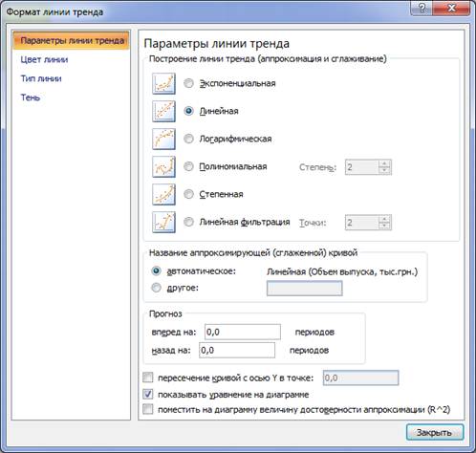Switch to Цвет линии category
The width and height of the screenshot is (476, 453).
click(44, 59)
